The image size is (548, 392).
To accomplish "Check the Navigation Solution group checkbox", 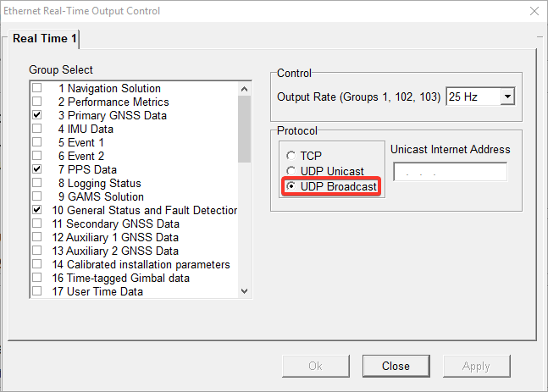I will (36, 88).
